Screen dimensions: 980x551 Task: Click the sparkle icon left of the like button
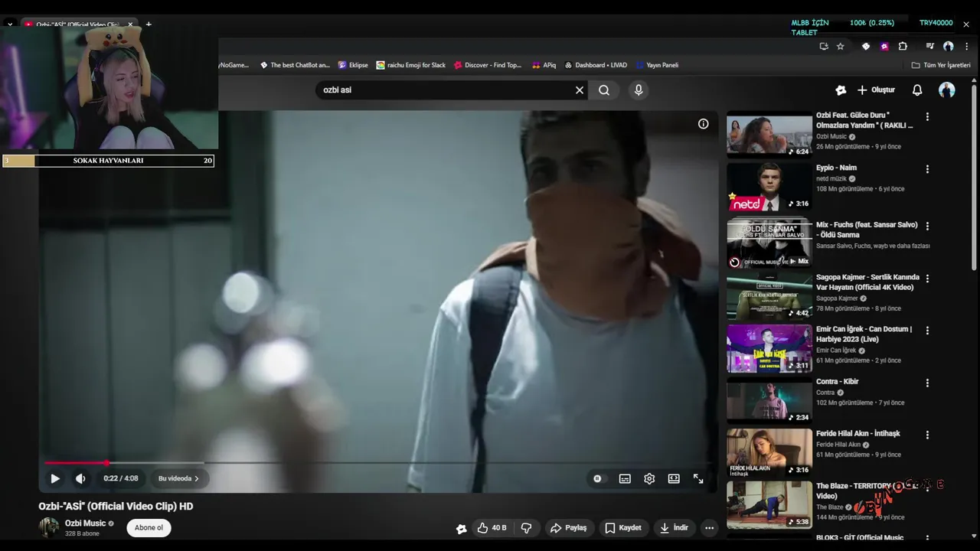pos(461,528)
